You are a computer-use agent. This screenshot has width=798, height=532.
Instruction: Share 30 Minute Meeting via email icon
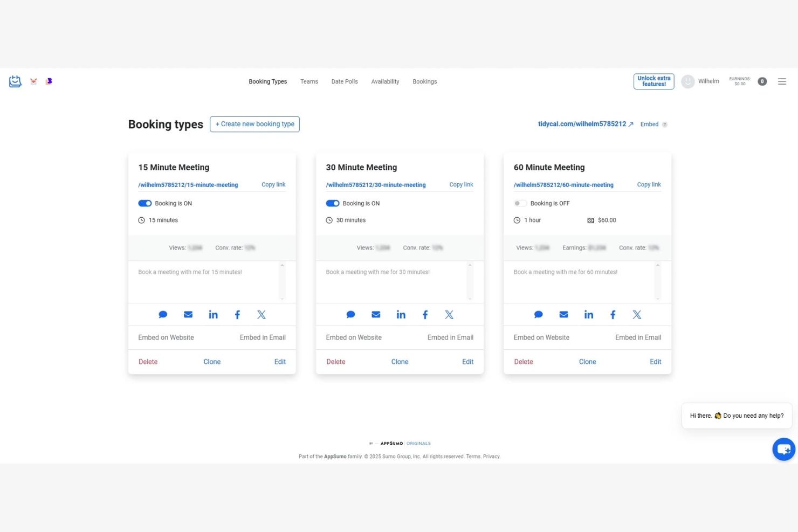[x=376, y=314]
